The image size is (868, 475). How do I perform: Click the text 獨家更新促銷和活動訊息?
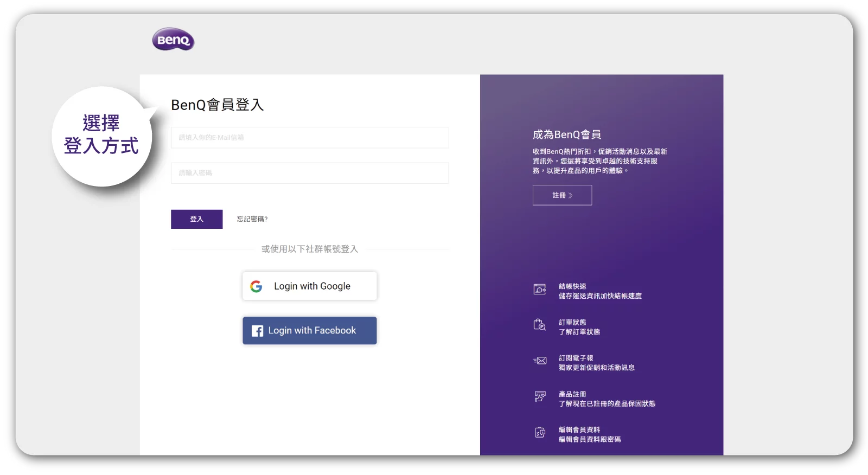coord(597,368)
